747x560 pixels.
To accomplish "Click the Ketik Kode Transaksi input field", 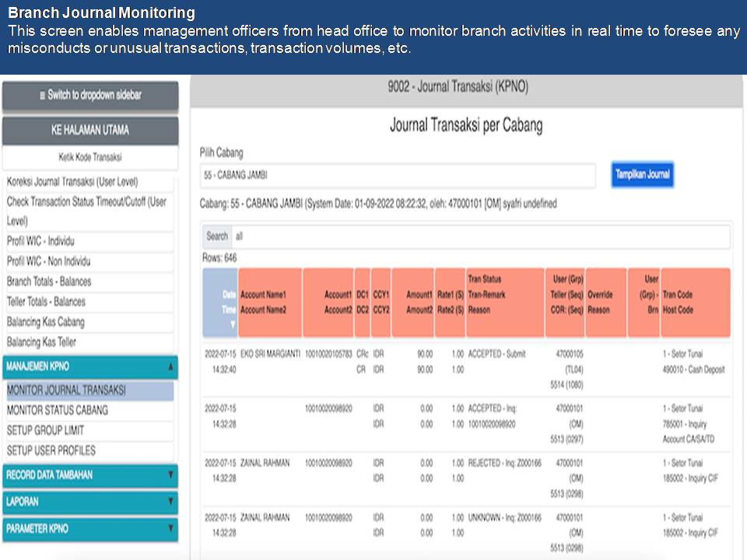I will click(90, 157).
